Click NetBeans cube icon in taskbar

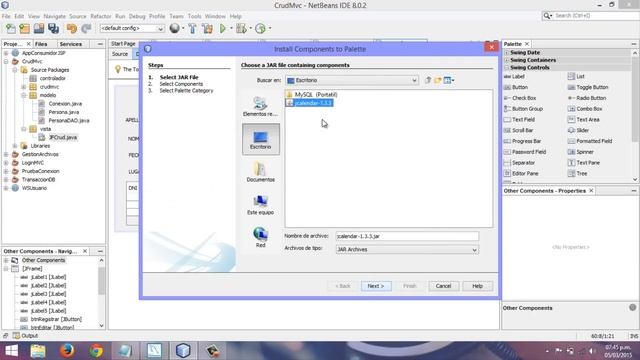click(183, 351)
